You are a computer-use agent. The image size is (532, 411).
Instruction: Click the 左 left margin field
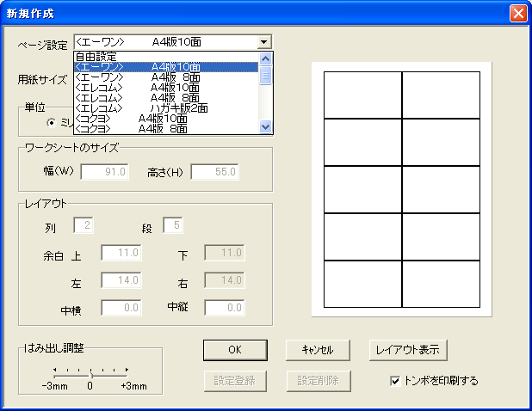[x=121, y=280]
